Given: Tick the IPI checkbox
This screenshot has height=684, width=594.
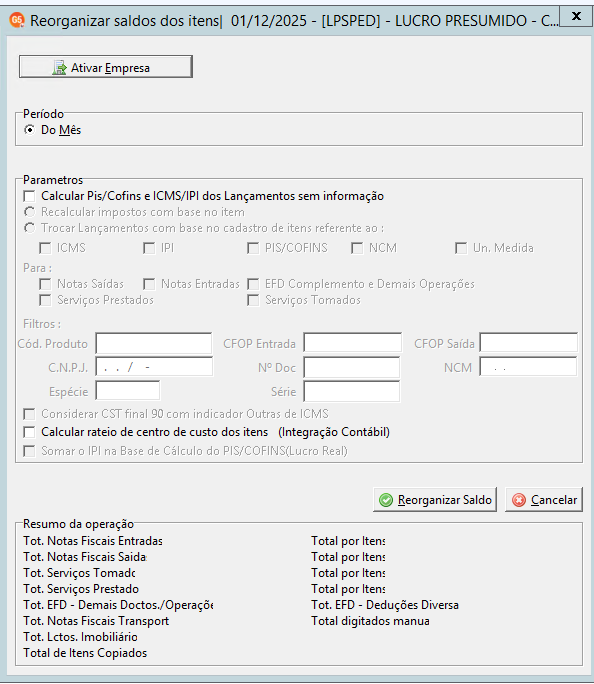Looking at the screenshot, I should click(149, 248).
